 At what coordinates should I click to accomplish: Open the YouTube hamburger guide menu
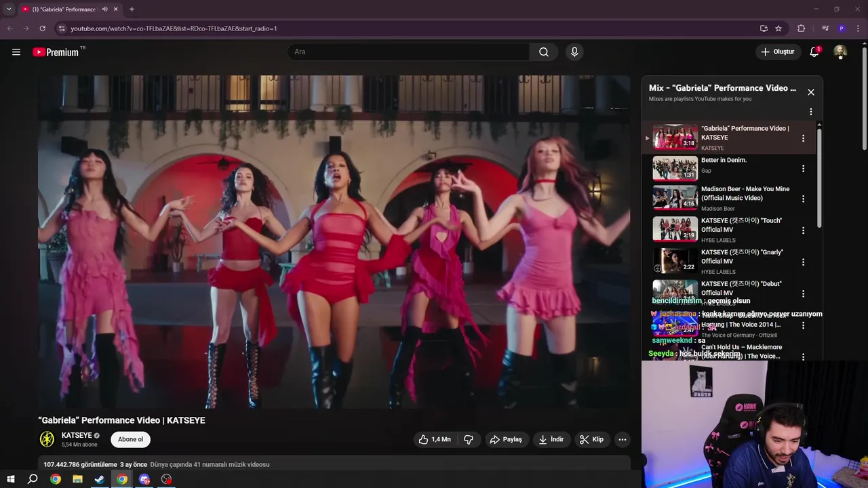coord(16,52)
